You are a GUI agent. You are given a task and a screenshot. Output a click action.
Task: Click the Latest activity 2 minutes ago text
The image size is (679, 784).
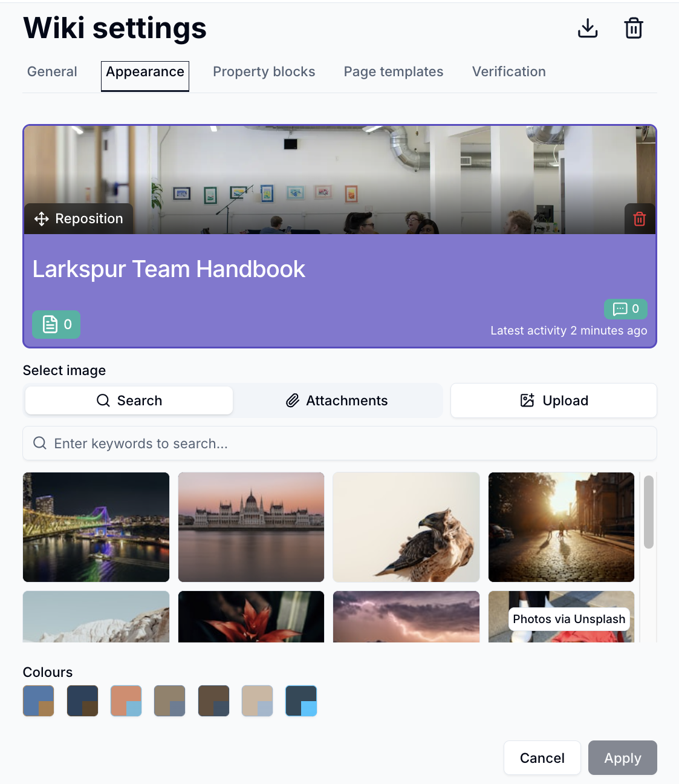pyautogui.click(x=569, y=330)
